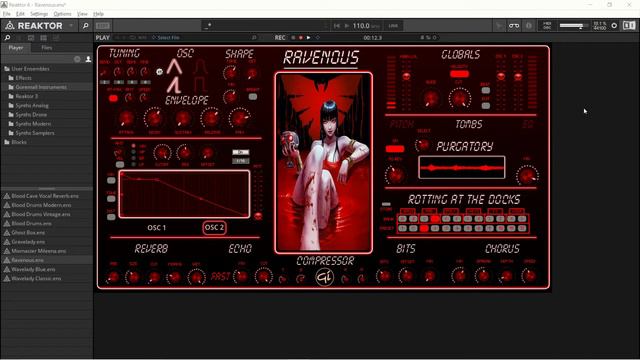Click the lit red step in the lower sequencer row
Image resolution: width=640 pixels, height=360 pixels.
click(424, 228)
